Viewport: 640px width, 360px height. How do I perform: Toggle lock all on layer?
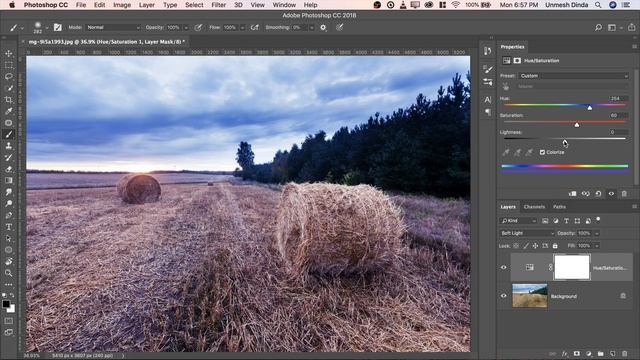(x=555, y=246)
